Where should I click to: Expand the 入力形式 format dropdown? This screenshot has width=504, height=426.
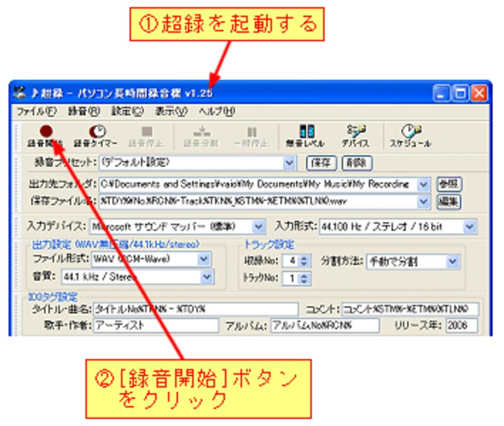(469, 227)
